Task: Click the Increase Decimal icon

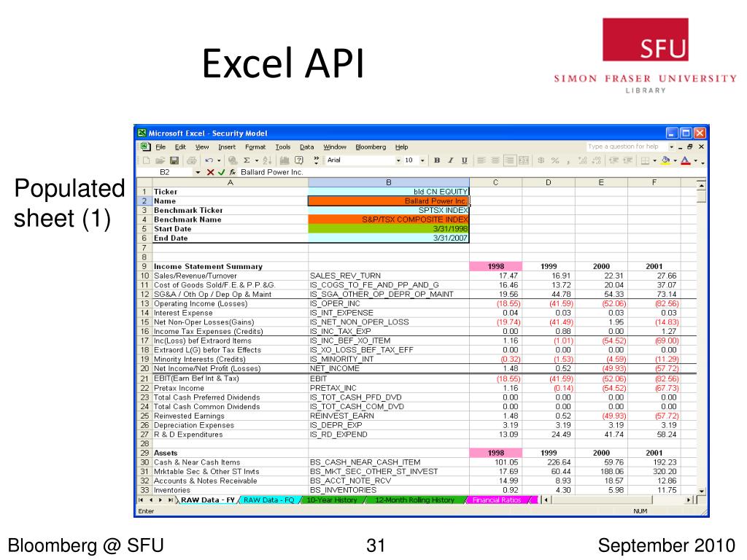Action: pyautogui.click(x=583, y=160)
